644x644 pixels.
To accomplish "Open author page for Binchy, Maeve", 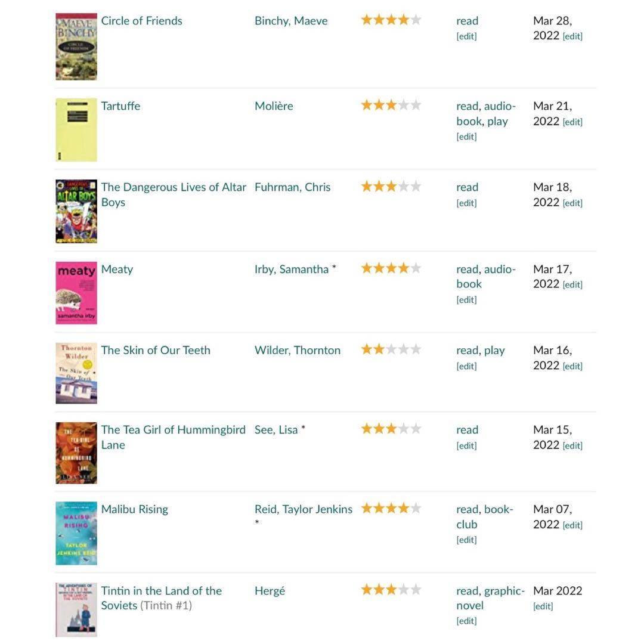I will [x=291, y=21].
